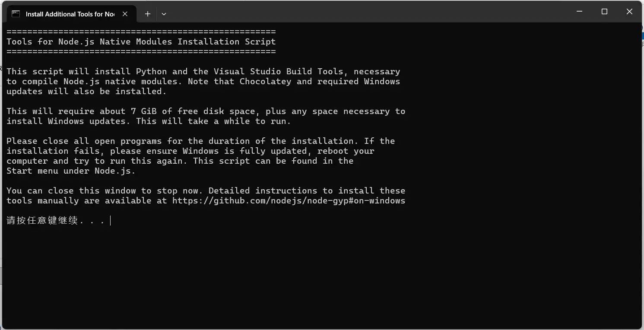644x330 pixels.
Task: Close the terminal window
Action: point(629,12)
